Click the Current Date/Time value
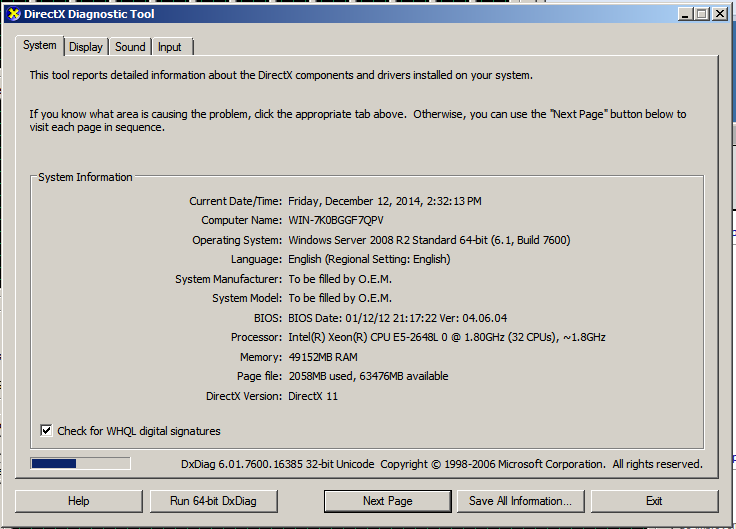The image size is (736, 529). [x=384, y=201]
